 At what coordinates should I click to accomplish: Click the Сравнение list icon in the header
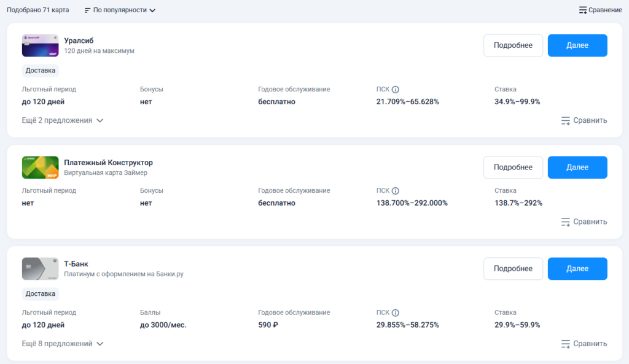(583, 10)
